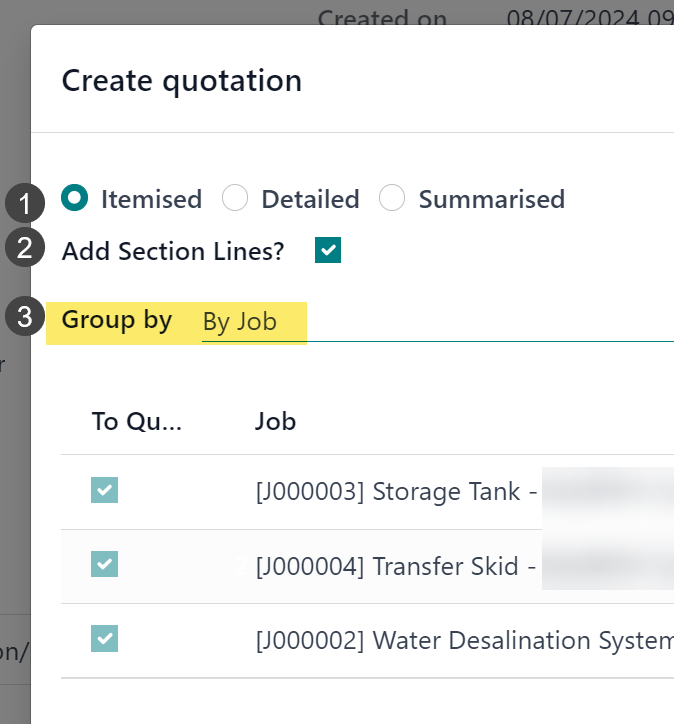Click the To Quote column header
This screenshot has height=724, width=674.
click(137, 421)
